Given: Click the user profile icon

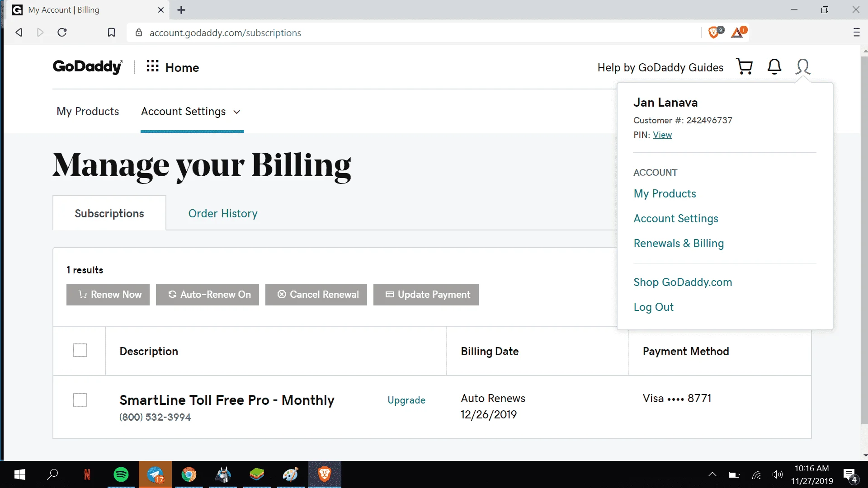Looking at the screenshot, I should coord(803,67).
